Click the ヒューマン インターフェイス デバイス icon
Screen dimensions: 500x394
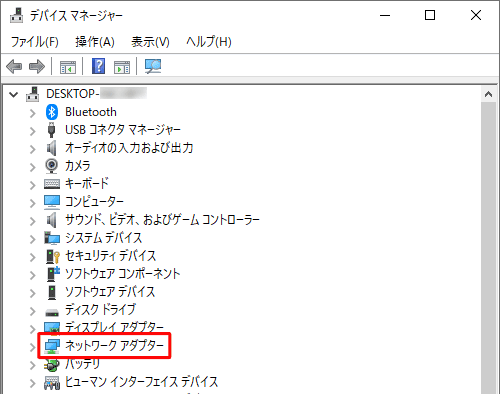(x=52, y=383)
